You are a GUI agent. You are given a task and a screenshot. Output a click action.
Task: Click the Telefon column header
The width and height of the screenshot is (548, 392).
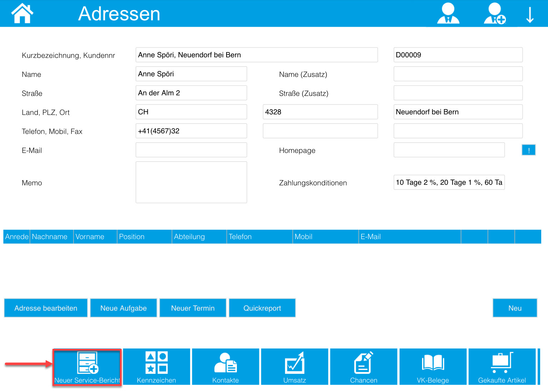pyautogui.click(x=260, y=237)
